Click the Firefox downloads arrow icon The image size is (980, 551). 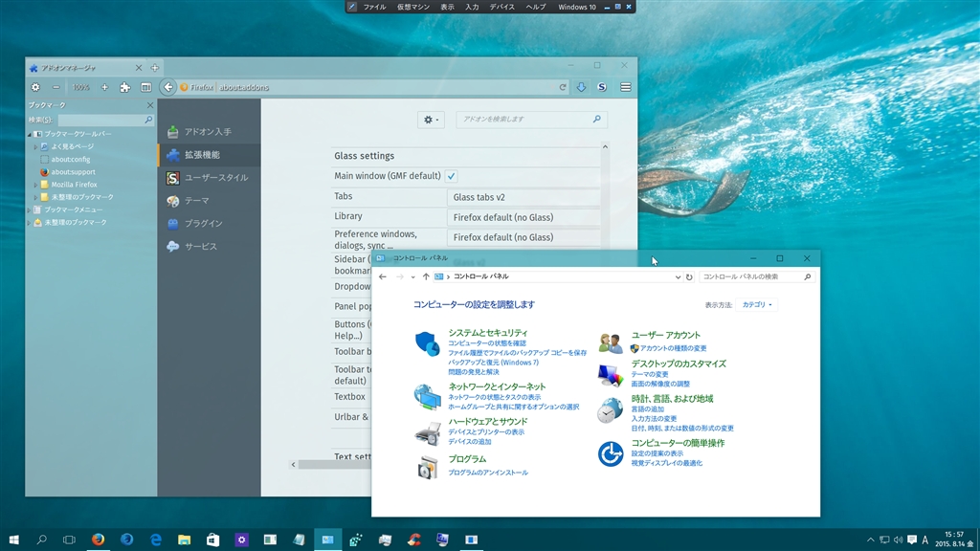pos(581,87)
